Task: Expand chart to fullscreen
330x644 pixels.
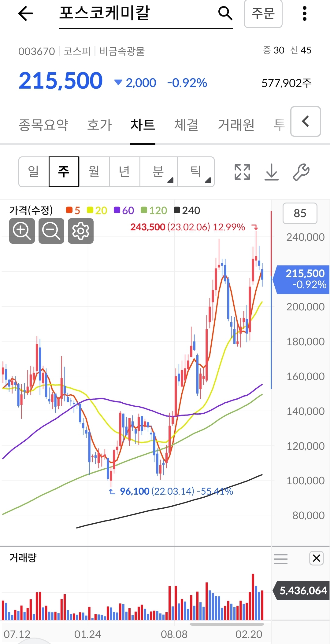Action: coord(242,172)
